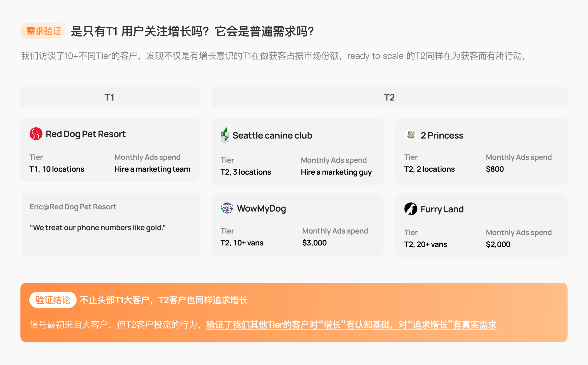Click the 'phone numbers like gold' quote
The height and width of the screenshot is (365, 588).
pyautogui.click(x=98, y=227)
